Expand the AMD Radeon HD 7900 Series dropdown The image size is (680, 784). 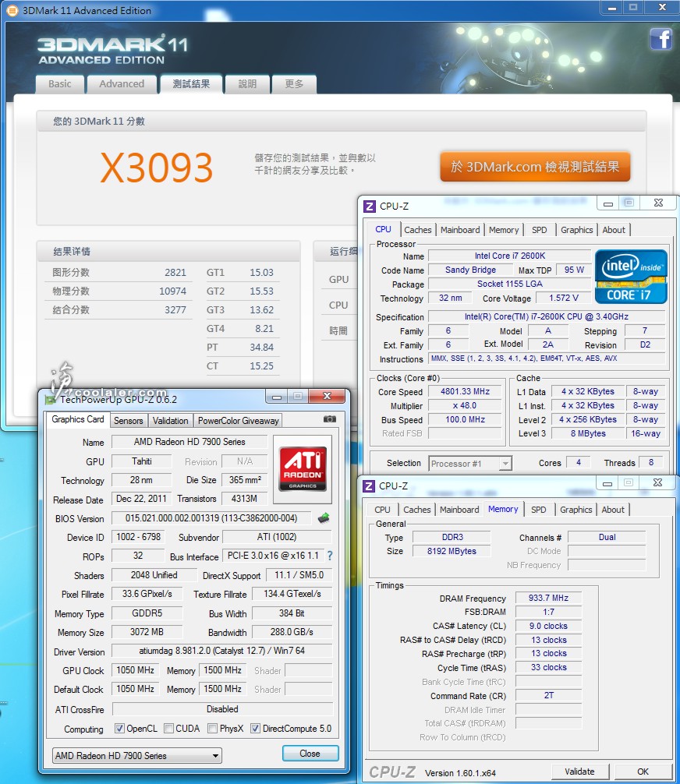tap(137, 755)
